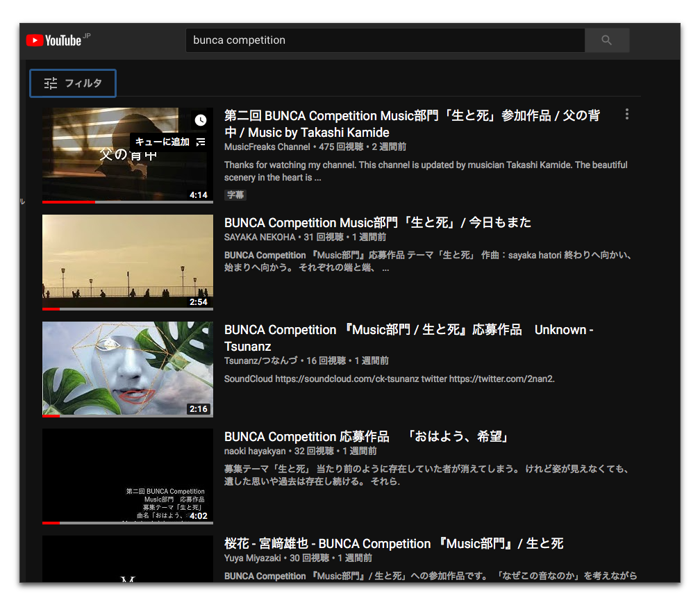Open the face and leaves thumbnail for Tsunanz

tap(128, 370)
